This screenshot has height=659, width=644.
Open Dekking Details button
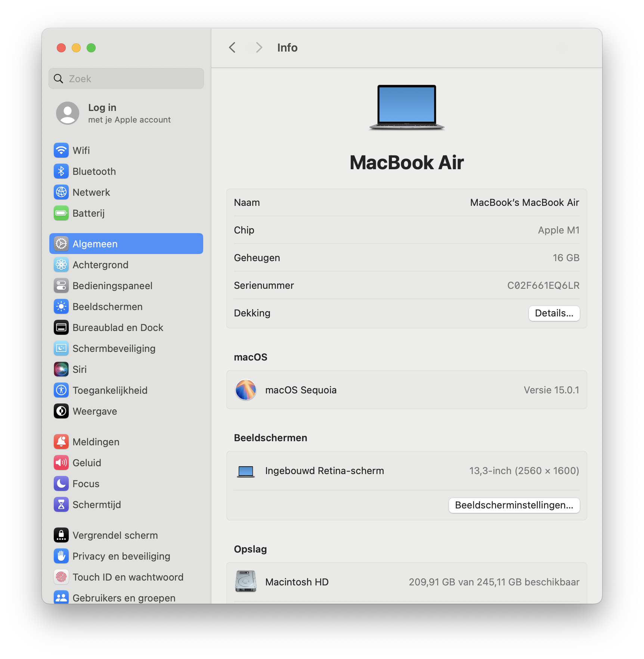point(554,313)
